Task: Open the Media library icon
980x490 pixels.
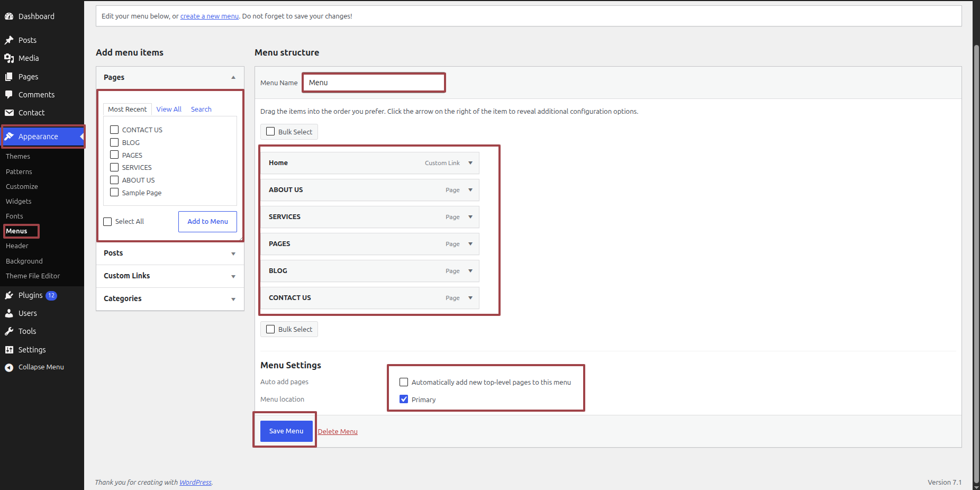Action: (x=9, y=58)
